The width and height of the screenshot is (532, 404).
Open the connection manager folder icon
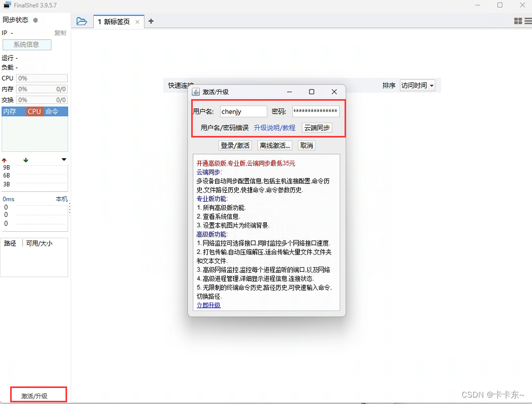click(x=81, y=21)
